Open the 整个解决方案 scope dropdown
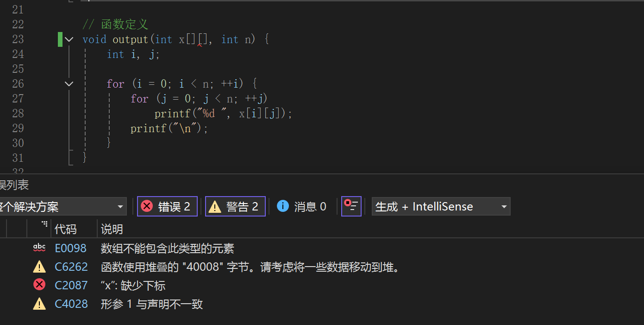 63,206
